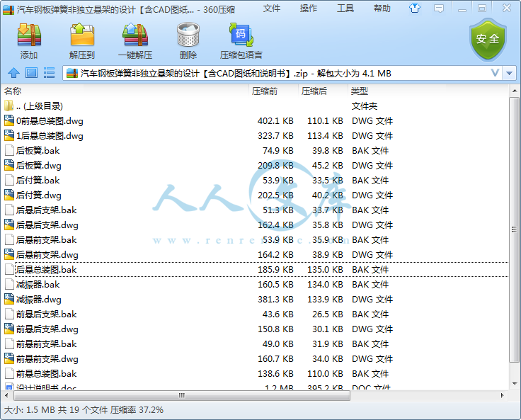Click the 113.4 KB compressed size cell

click(325, 136)
